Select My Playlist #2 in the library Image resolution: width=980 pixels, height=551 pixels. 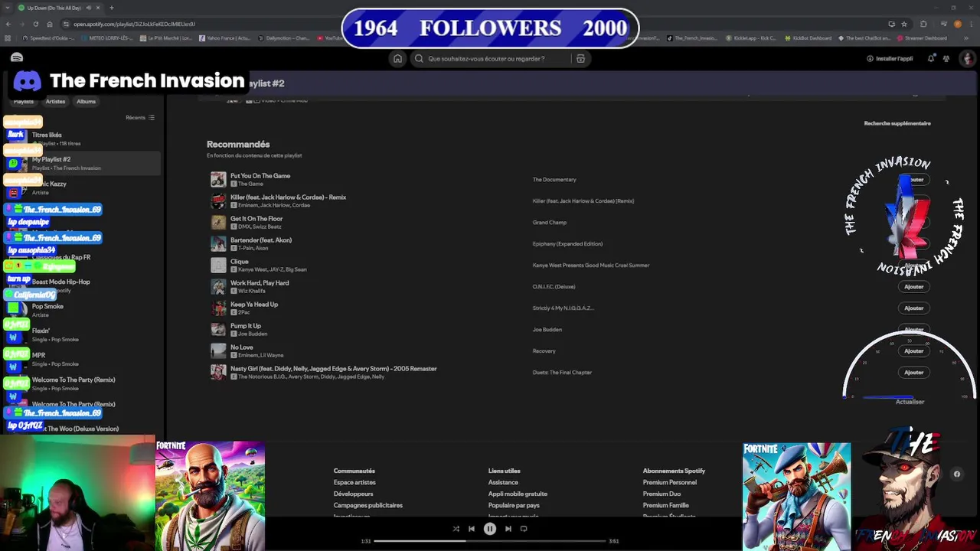[x=84, y=163]
